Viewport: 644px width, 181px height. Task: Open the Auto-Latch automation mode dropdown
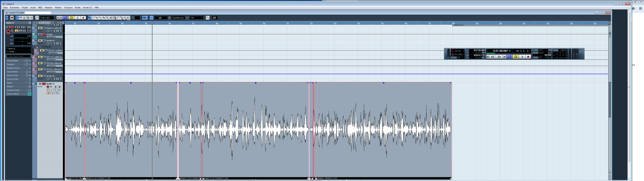47,18
